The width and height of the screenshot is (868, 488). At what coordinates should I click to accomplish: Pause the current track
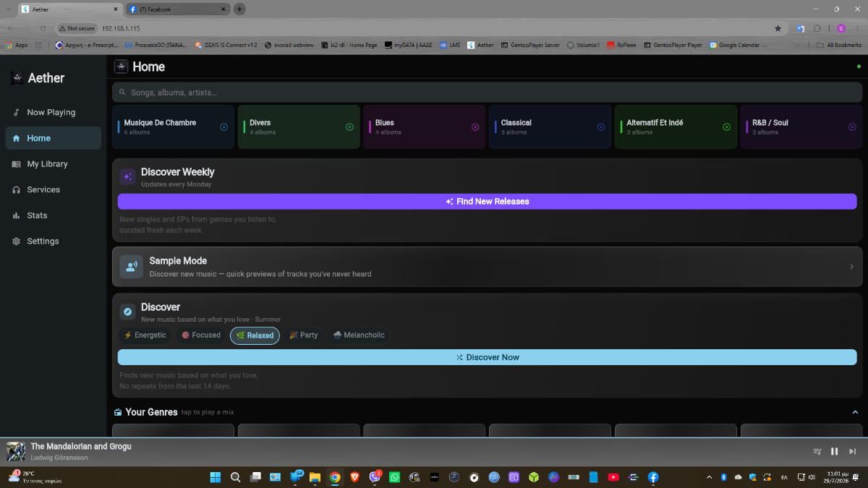pyautogui.click(x=834, y=451)
